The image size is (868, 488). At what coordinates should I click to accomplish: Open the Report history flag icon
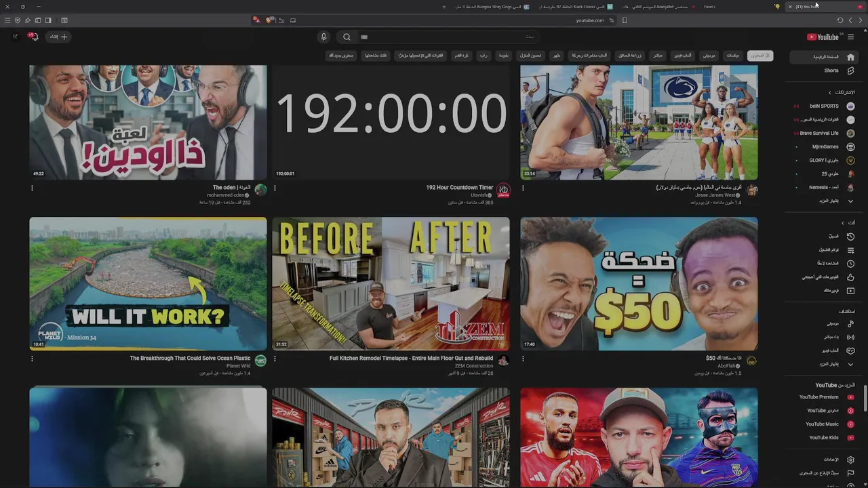[850, 473]
